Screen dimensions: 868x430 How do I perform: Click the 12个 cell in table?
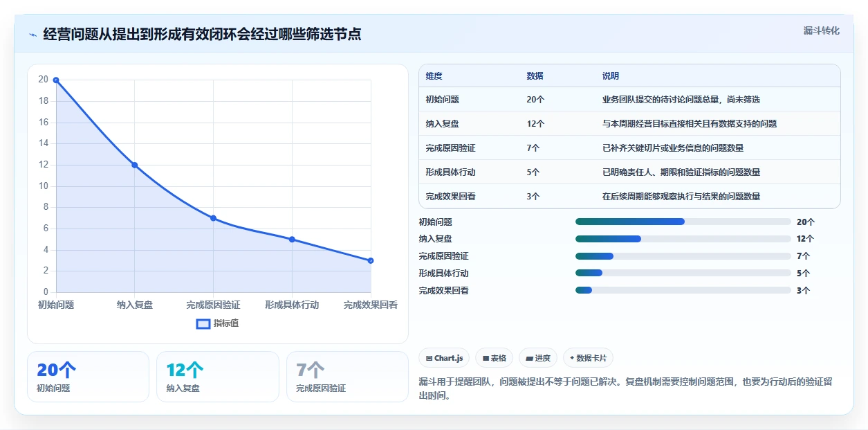pyautogui.click(x=535, y=124)
